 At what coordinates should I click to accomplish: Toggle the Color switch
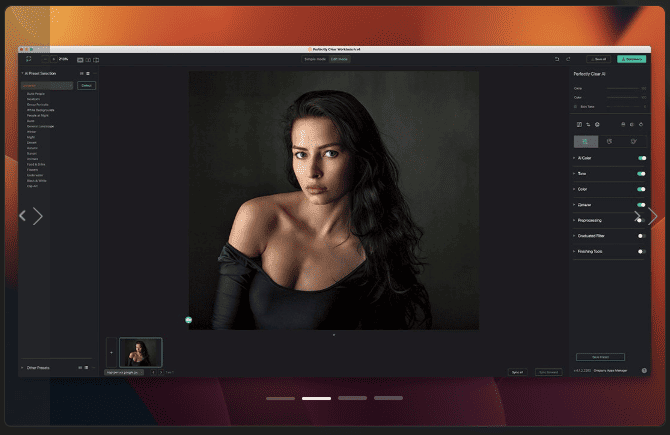point(642,189)
